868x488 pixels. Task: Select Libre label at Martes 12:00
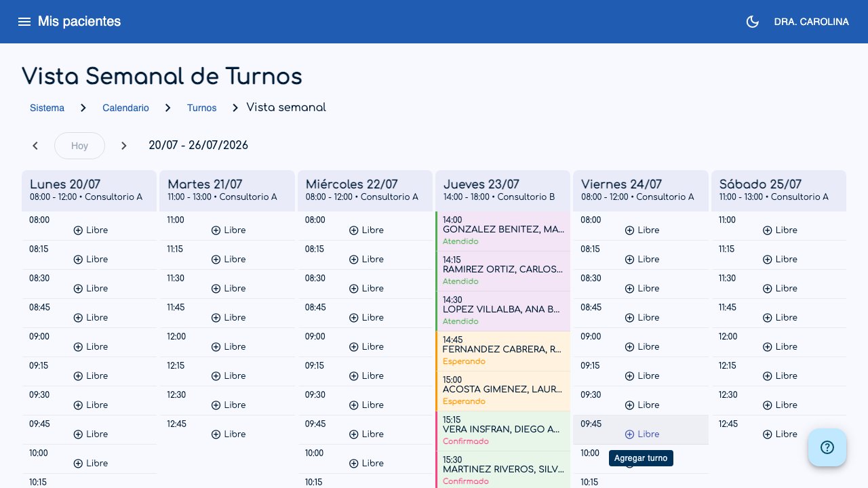235,346
